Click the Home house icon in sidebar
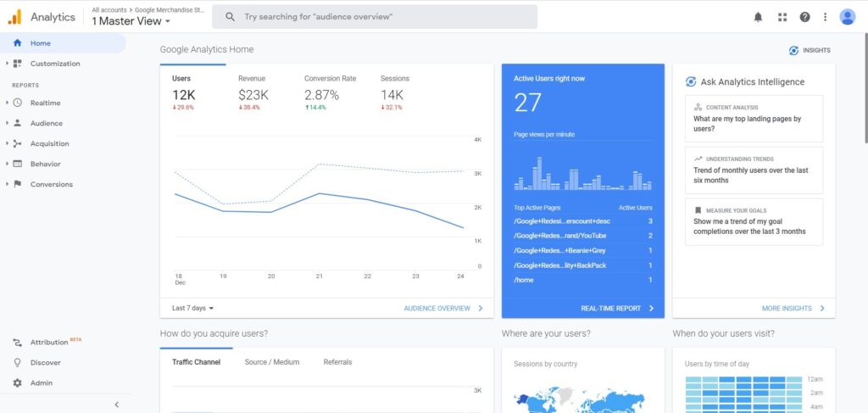This screenshot has height=413, width=868. pyautogui.click(x=17, y=43)
